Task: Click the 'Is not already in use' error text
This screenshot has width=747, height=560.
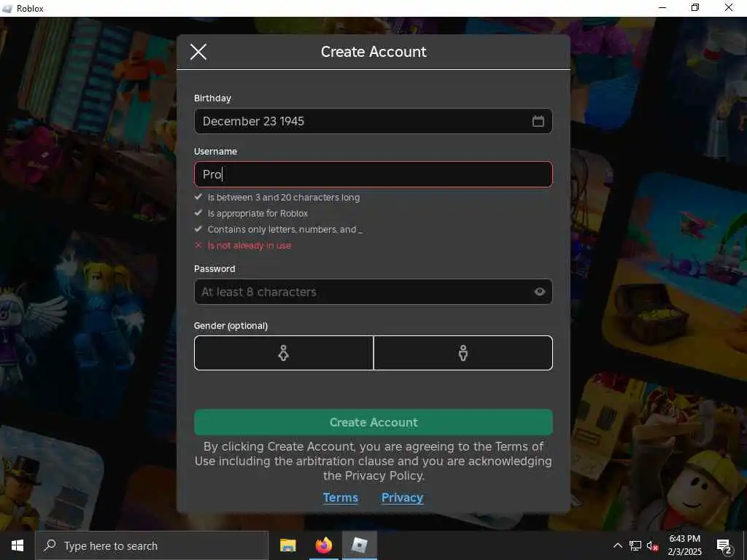Action: tap(249, 246)
